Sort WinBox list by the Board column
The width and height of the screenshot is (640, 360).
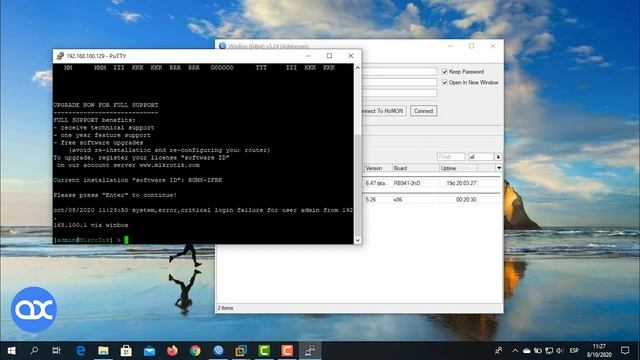[x=415, y=168]
